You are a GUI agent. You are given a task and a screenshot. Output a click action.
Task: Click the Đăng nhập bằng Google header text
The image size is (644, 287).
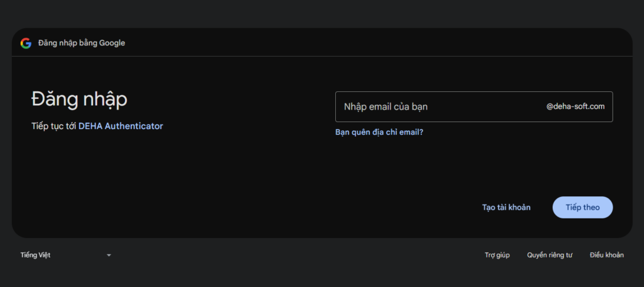[81, 43]
